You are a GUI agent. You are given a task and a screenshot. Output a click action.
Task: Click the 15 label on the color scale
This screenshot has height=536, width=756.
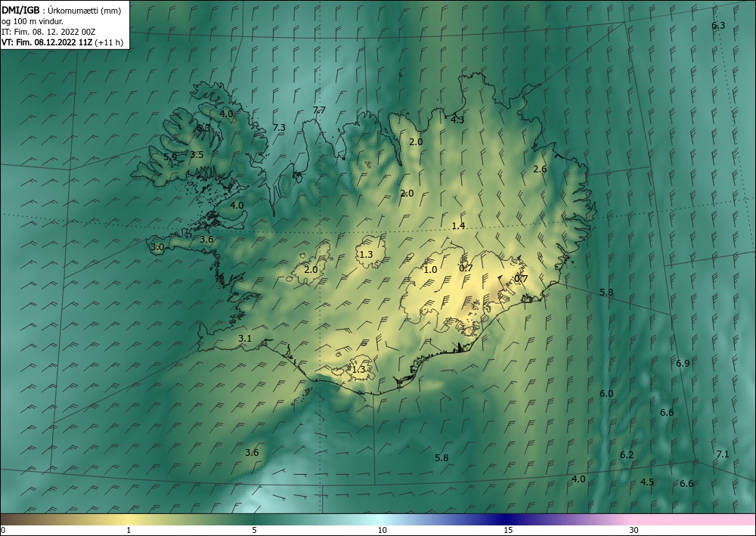pos(508,530)
